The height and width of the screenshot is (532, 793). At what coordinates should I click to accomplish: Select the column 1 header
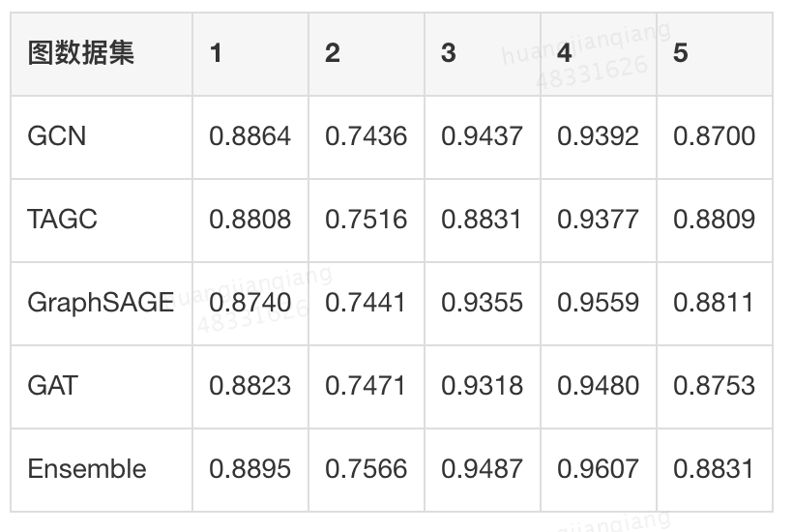(x=216, y=53)
